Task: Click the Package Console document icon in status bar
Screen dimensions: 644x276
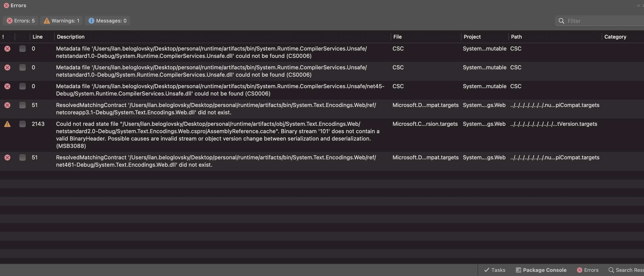Action: pyautogui.click(x=519, y=270)
